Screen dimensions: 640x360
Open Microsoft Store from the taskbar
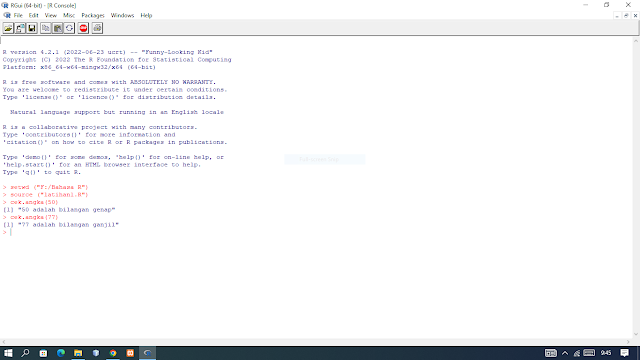pos(43,353)
